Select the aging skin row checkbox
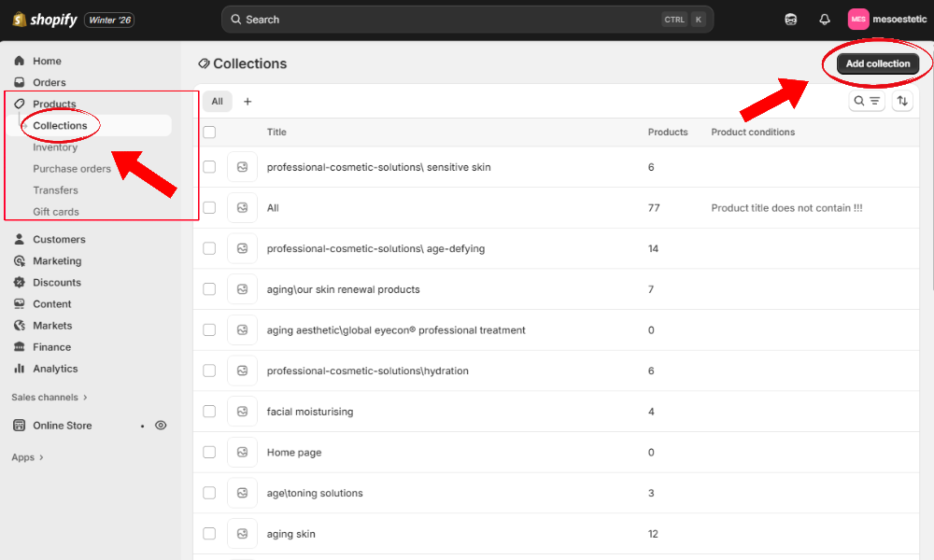Screen dimensions: 934x560 (x=209, y=534)
